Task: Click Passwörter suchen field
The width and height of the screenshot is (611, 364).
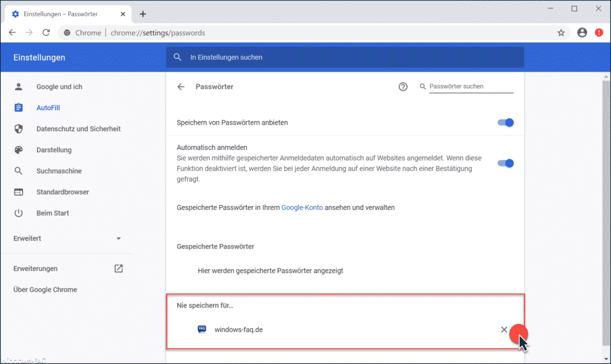Action: (x=471, y=87)
